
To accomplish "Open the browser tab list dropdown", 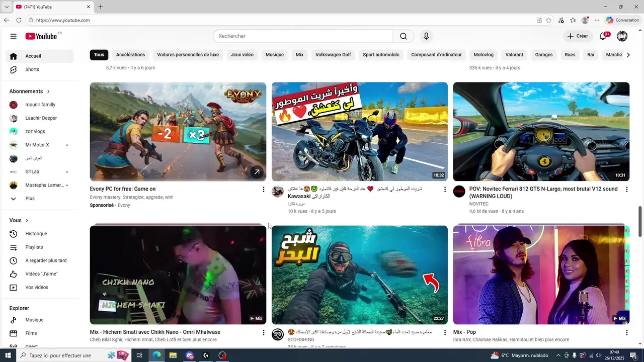I will click(x=6, y=7).
